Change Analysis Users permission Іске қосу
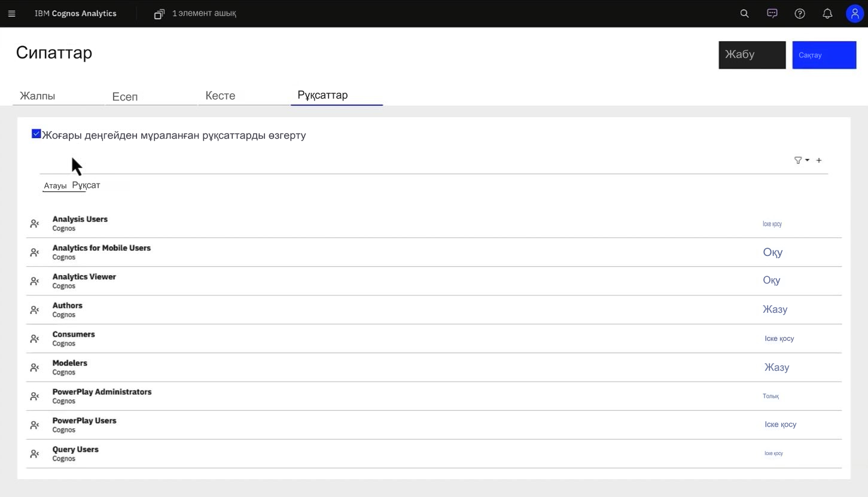Viewport: 868px width, 497px height. point(772,224)
